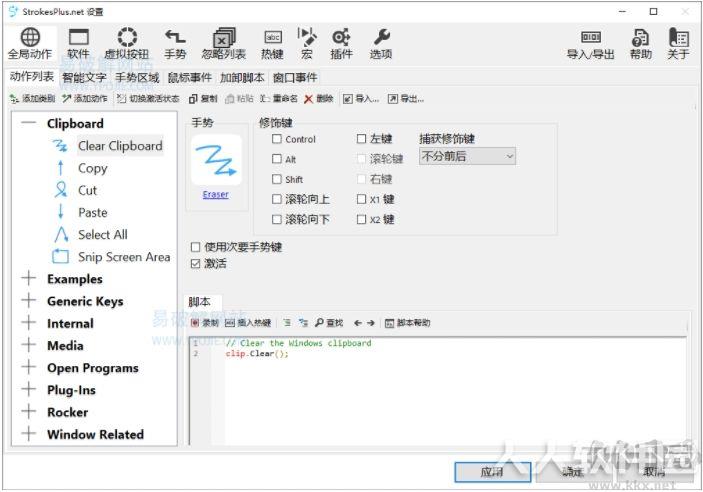Enable the Control modifier checkbox
703x492 pixels.
click(277, 139)
